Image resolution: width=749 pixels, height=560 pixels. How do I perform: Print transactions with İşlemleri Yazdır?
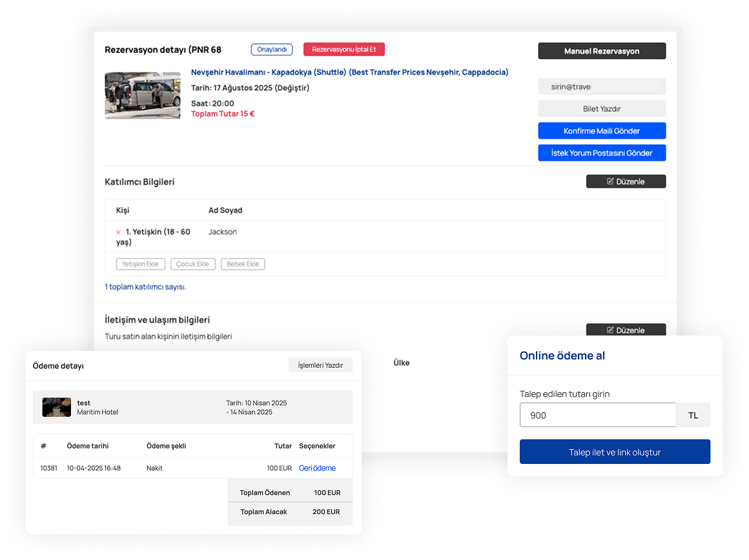[320, 365]
